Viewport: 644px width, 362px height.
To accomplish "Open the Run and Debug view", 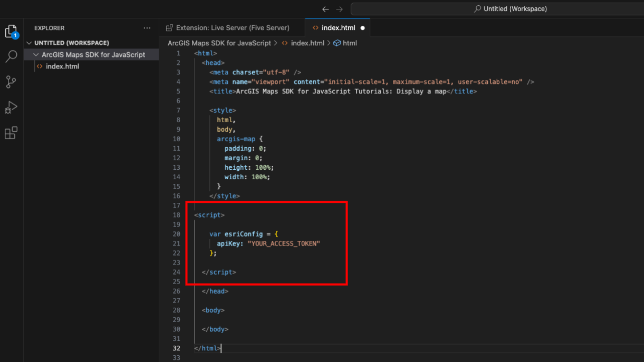I will click(11, 108).
